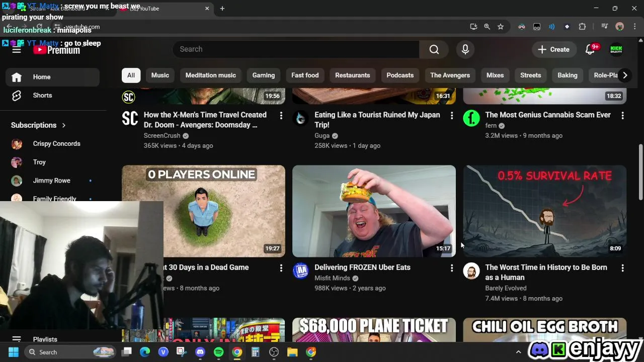Open the Misfit Minds channel avatar
Screen dimensions: 644x362
[x=300, y=271]
